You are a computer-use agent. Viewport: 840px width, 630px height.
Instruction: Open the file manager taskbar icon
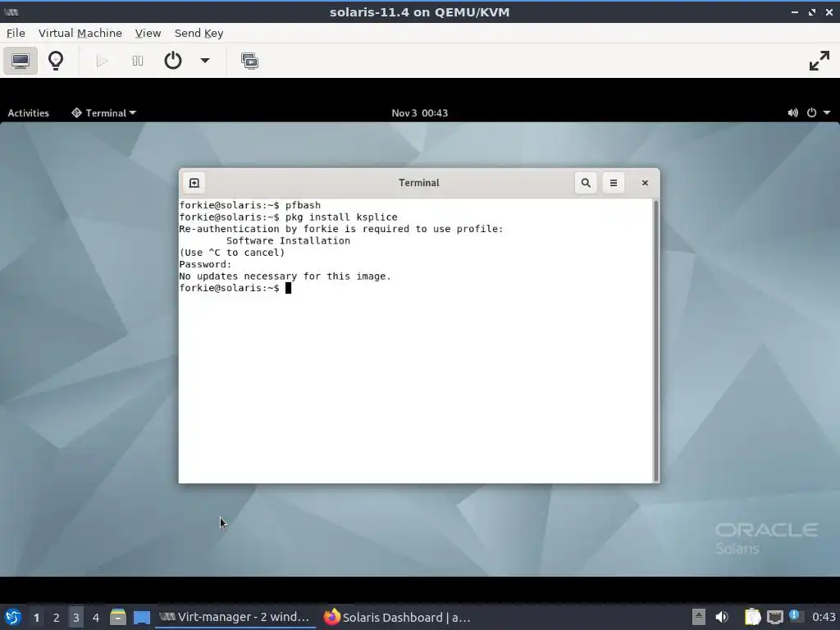(x=118, y=617)
